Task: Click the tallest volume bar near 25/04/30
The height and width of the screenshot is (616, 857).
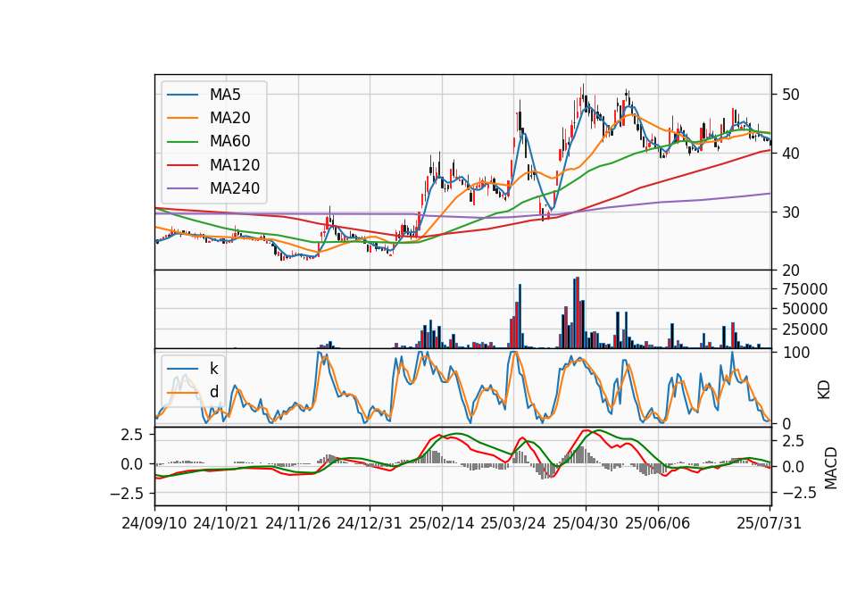Action: pos(578,312)
